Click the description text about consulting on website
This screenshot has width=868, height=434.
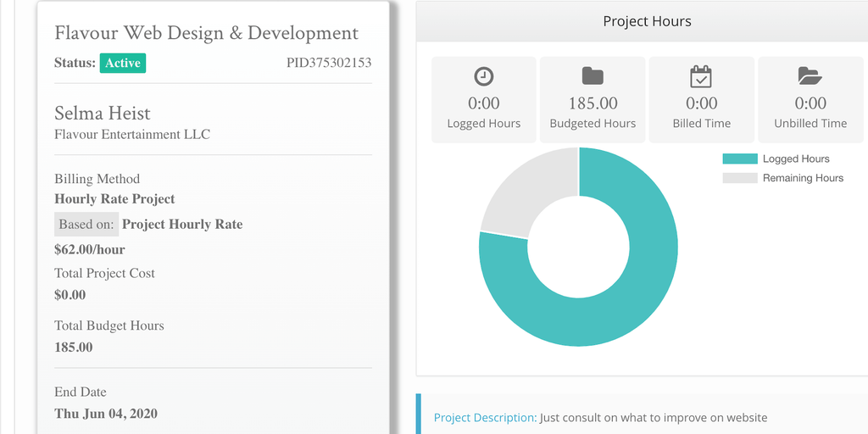(654, 417)
